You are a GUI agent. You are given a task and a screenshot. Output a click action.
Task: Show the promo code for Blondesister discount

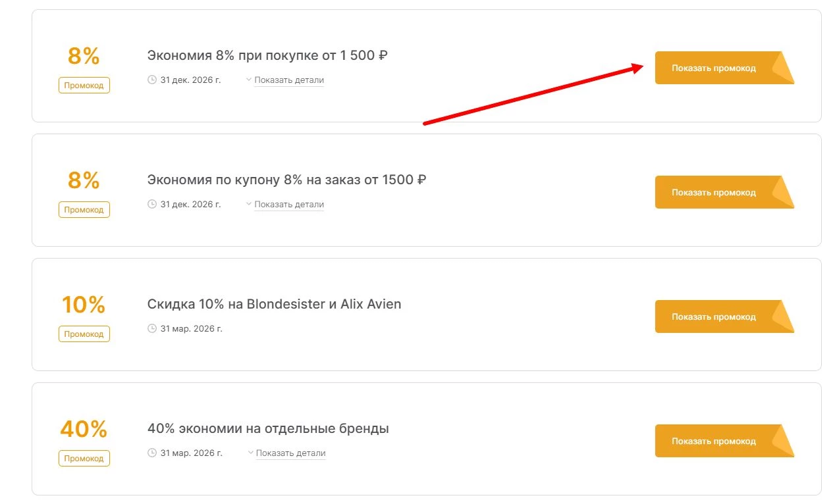(714, 316)
